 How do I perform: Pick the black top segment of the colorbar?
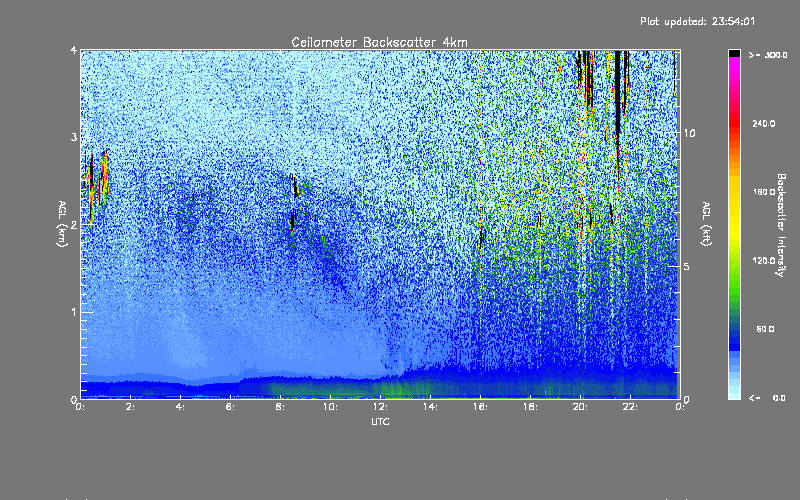coord(734,53)
